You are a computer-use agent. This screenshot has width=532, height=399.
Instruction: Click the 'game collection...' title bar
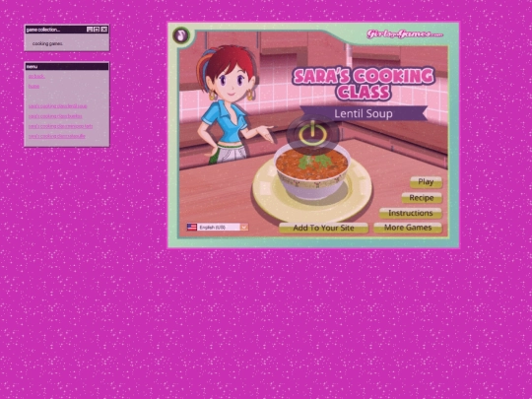(x=67, y=30)
